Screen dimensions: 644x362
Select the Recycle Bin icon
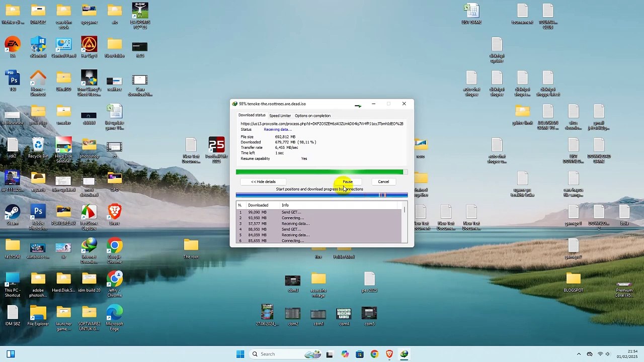point(38,148)
